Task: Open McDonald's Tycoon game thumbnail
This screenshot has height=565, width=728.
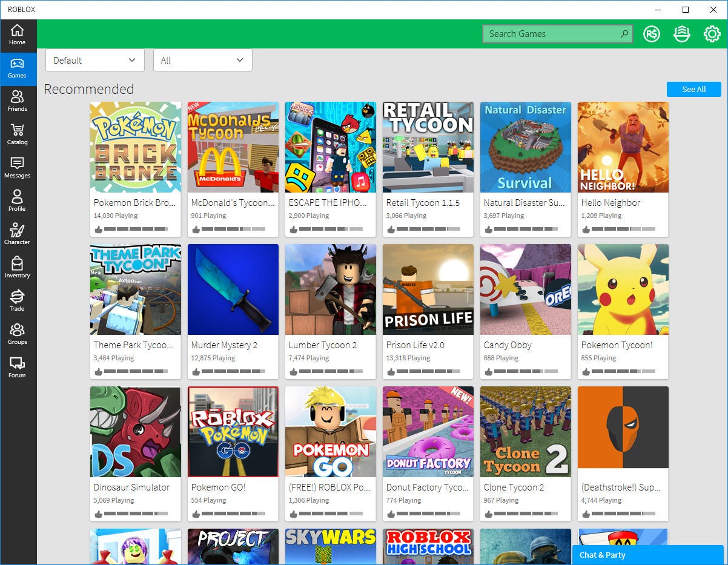Action: pos(233,147)
